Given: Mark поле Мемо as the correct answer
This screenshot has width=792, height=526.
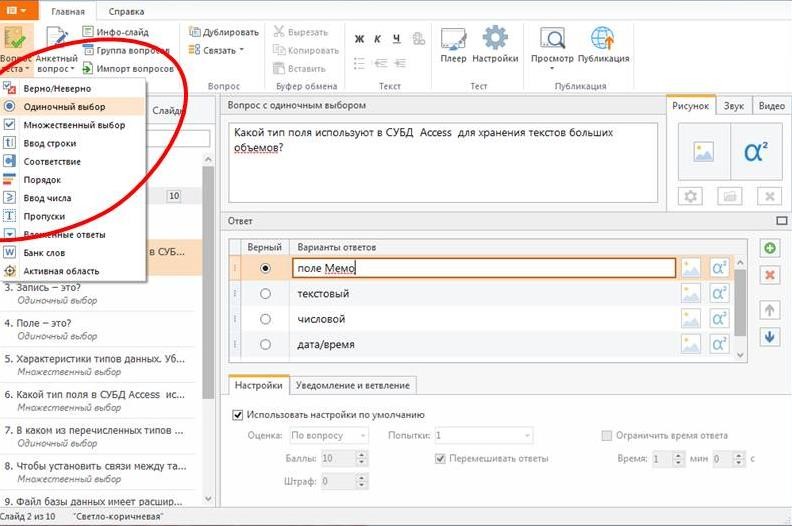Looking at the screenshot, I should click(265, 268).
